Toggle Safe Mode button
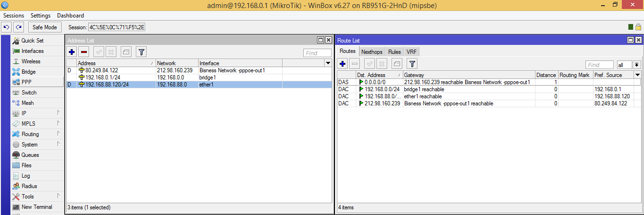The image size is (644, 215). [x=45, y=27]
